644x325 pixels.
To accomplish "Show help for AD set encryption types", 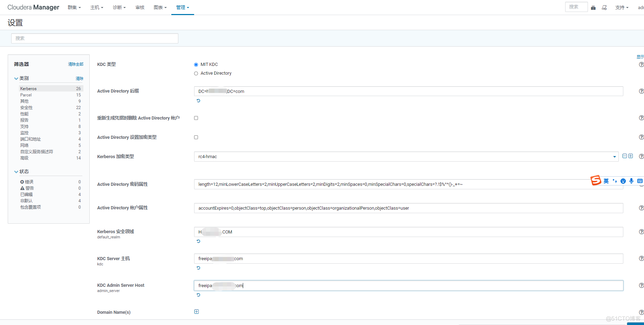I will point(641,137).
